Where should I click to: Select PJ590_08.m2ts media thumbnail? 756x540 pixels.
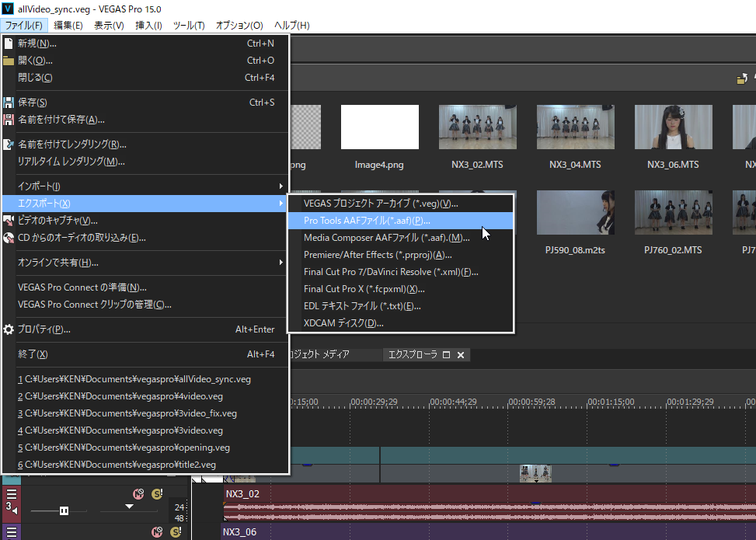[575, 213]
